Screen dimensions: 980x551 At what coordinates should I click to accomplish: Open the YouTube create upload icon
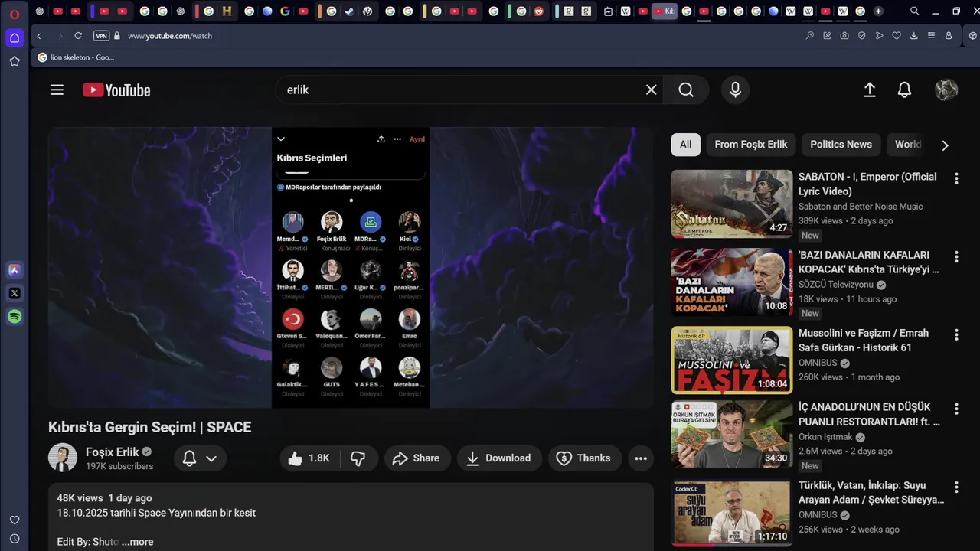870,90
